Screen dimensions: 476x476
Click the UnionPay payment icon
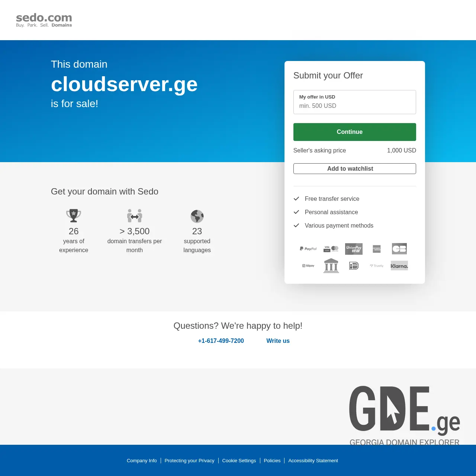pyautogui.click(x=354, y=249)
